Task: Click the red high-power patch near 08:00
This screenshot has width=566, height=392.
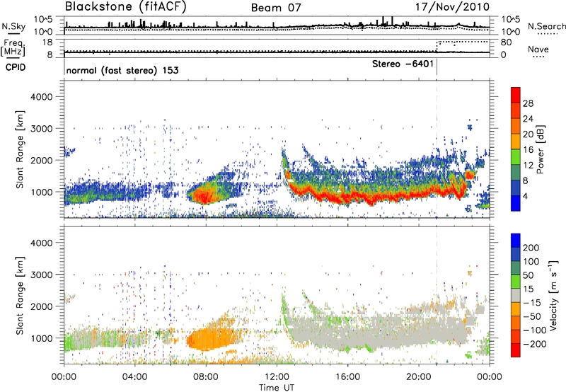Action: click(203, 197)
